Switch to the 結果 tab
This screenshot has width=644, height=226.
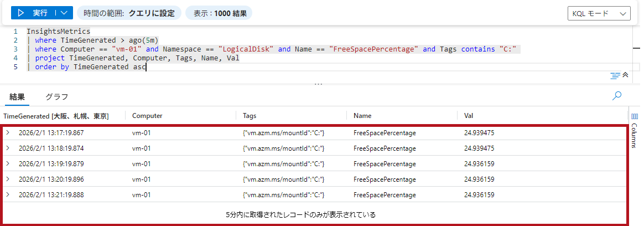[17, 96]
